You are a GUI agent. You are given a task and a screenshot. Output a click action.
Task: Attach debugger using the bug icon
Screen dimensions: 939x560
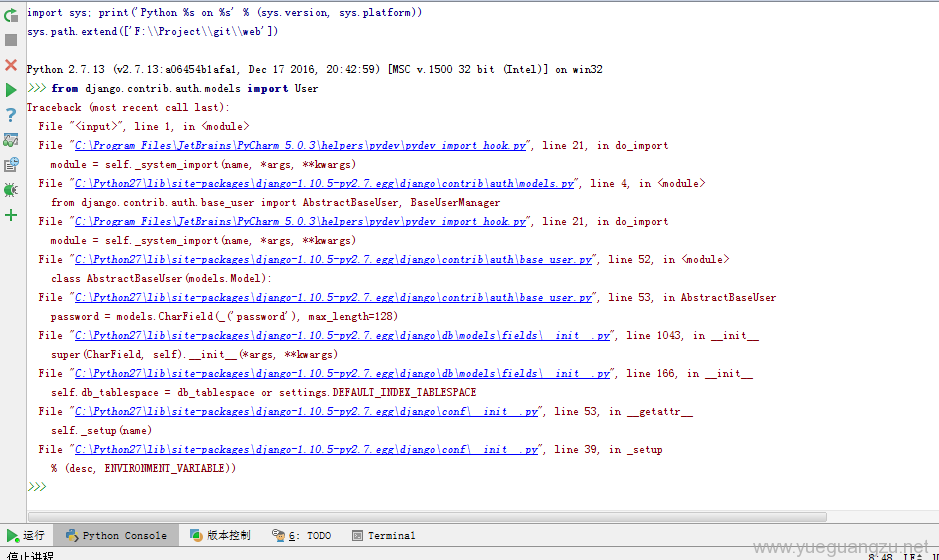click(x=11, y=190)
